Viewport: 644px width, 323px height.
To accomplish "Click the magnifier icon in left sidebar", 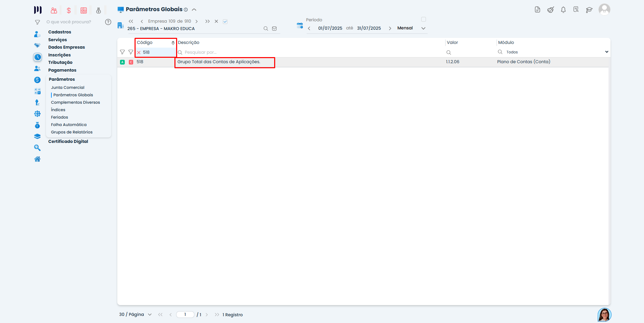I will [x=37, y=148].
